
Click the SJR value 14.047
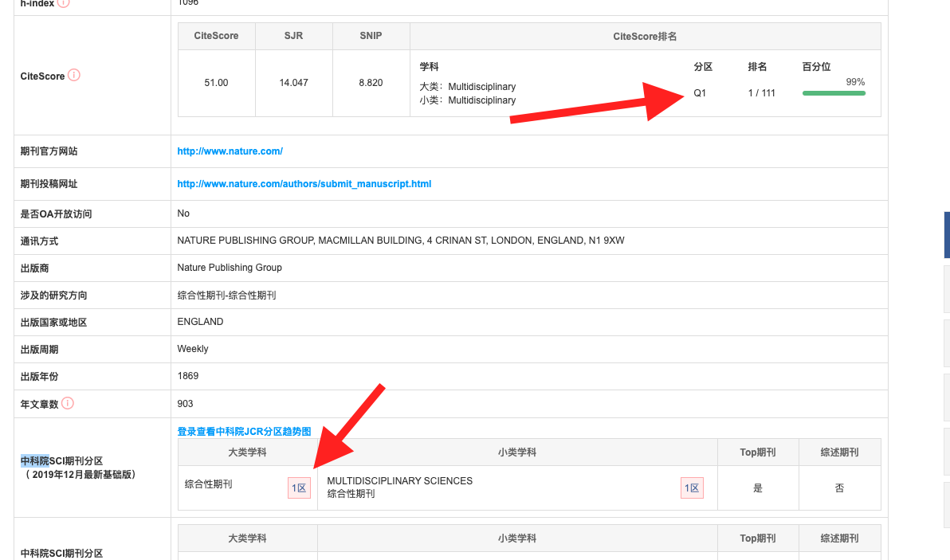point(294,83)
